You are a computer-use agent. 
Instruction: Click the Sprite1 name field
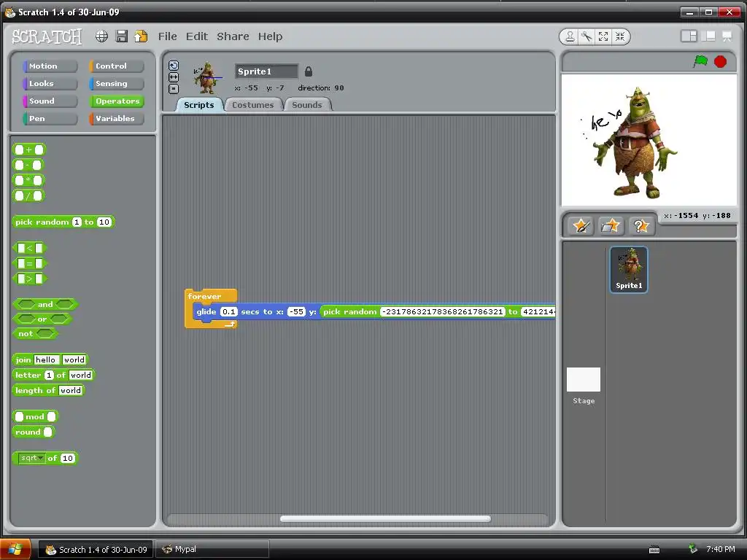pyautogui.click(x=266, y=71)
